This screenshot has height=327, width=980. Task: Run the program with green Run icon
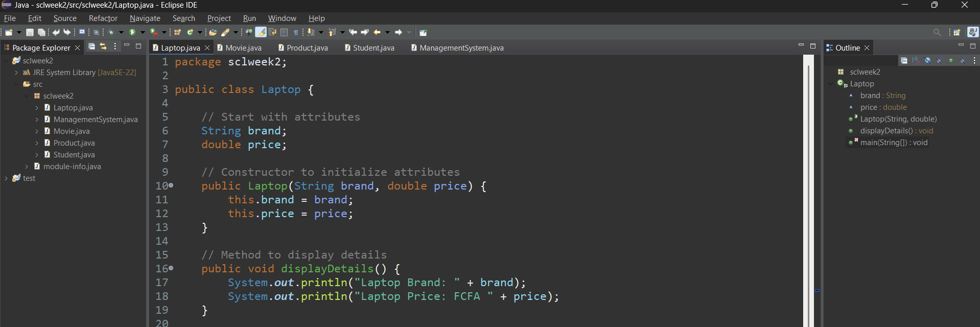(132, 32)
